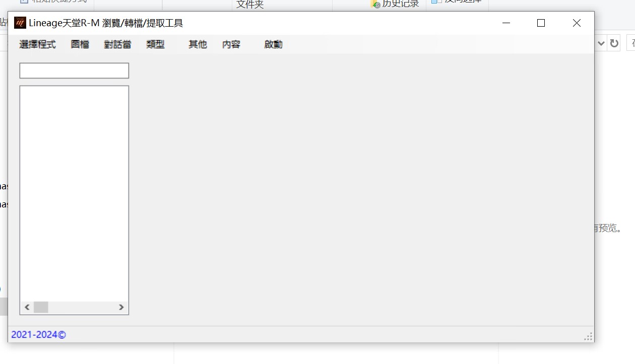Open the 內容 menu
This screenshot has width=635, height=364.
[x=231, y=44]
